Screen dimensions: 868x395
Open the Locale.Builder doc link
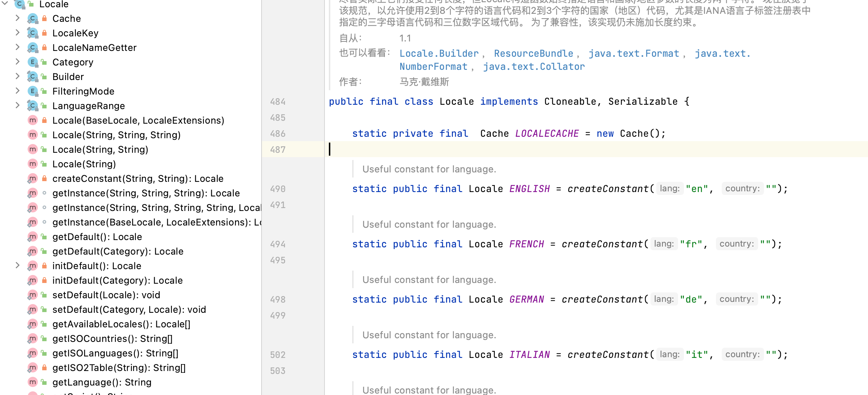point(439,53)
